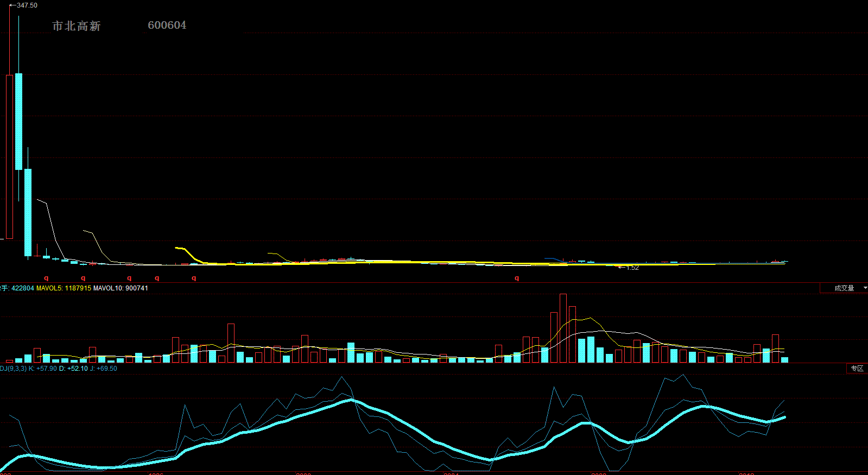
Task: Open the 专区 button in KDJ panel
Action: pos(857,369)
